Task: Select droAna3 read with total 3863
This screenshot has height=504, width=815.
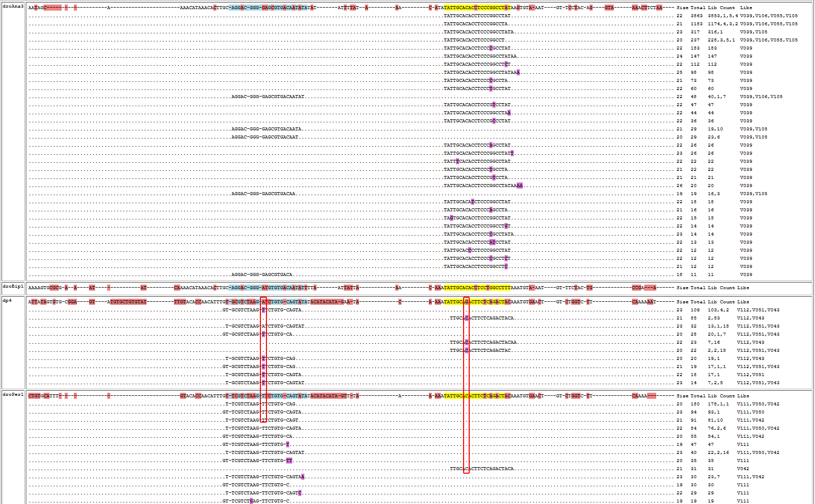Action: click(x=477, y=16)
